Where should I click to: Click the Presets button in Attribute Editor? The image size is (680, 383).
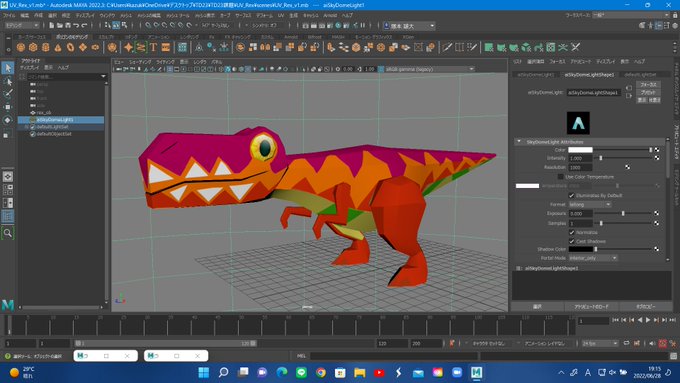coord(648,92)
